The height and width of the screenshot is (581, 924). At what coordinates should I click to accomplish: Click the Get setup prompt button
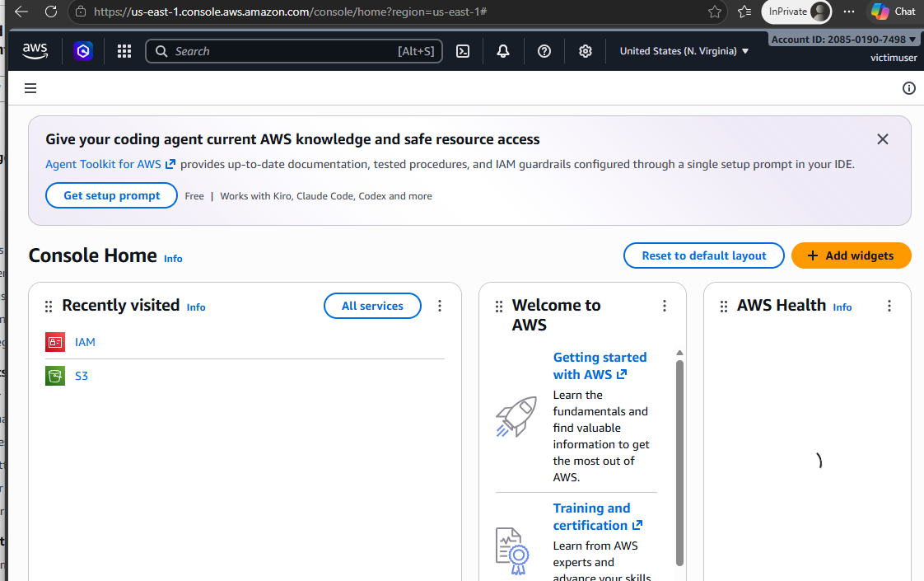(111, 195)
